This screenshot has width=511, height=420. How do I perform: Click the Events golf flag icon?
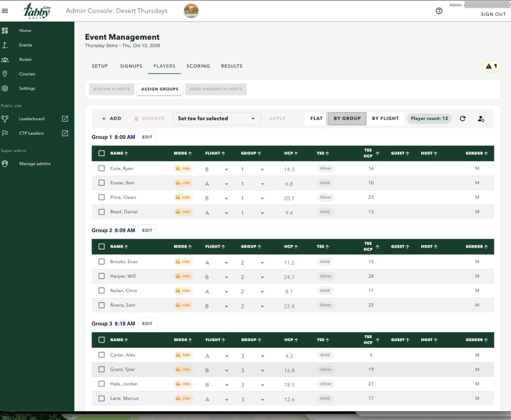pos(5,45)
